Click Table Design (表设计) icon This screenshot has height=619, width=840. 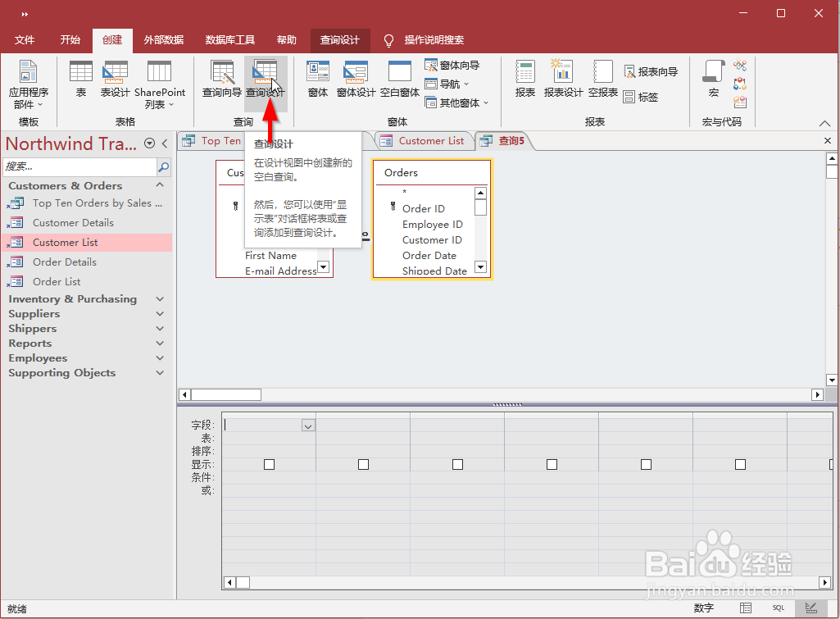point(116,79)
